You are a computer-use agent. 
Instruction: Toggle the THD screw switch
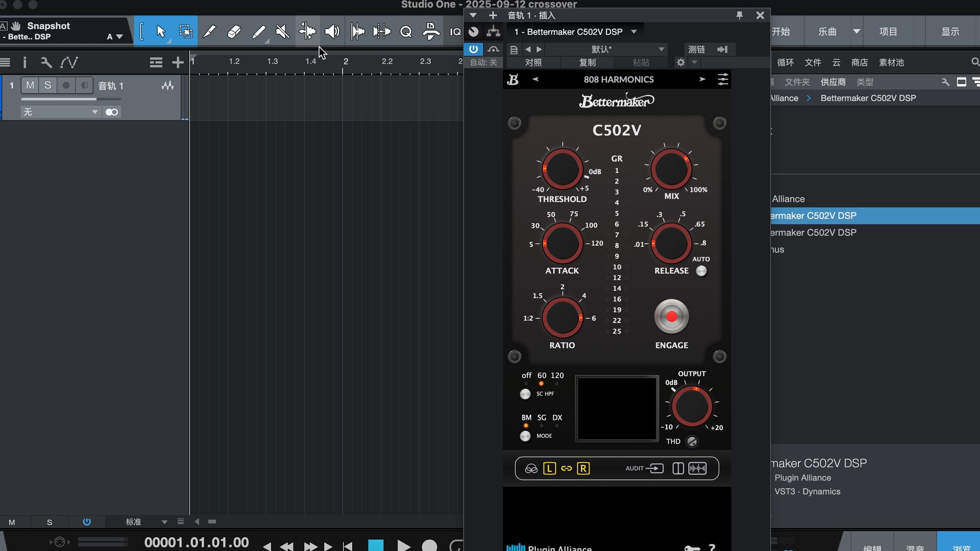692,442
